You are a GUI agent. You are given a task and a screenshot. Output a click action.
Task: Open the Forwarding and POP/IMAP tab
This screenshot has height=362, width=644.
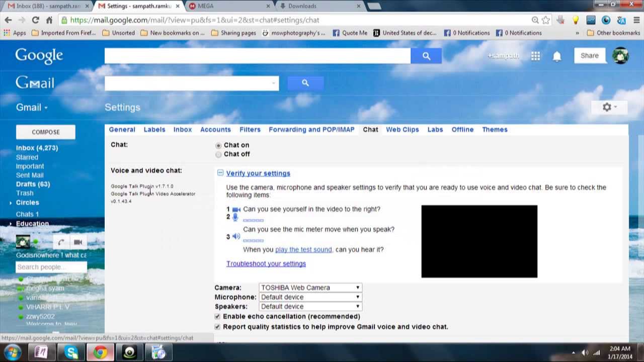(x=311, y=130)
